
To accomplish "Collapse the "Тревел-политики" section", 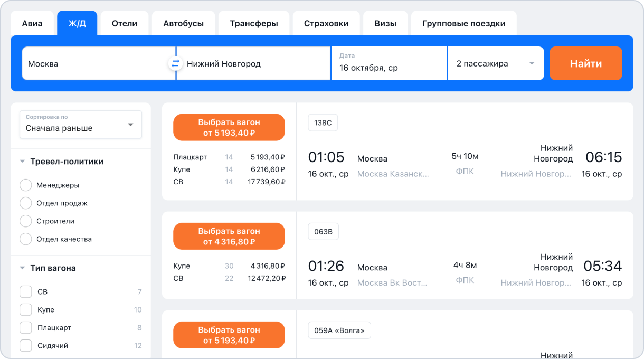I will pyautogui.click(x=22, y=162).
